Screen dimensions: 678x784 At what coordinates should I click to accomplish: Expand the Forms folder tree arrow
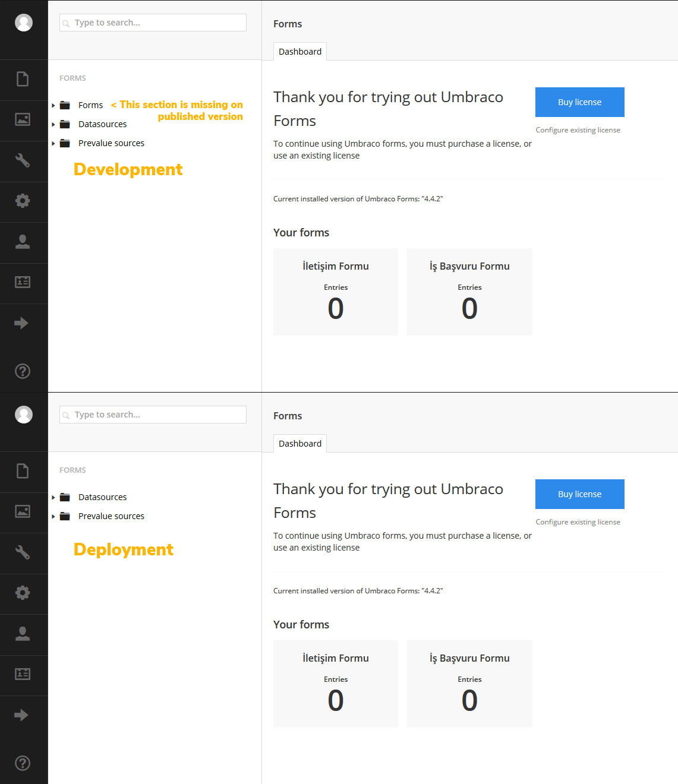tap(53, 106)
